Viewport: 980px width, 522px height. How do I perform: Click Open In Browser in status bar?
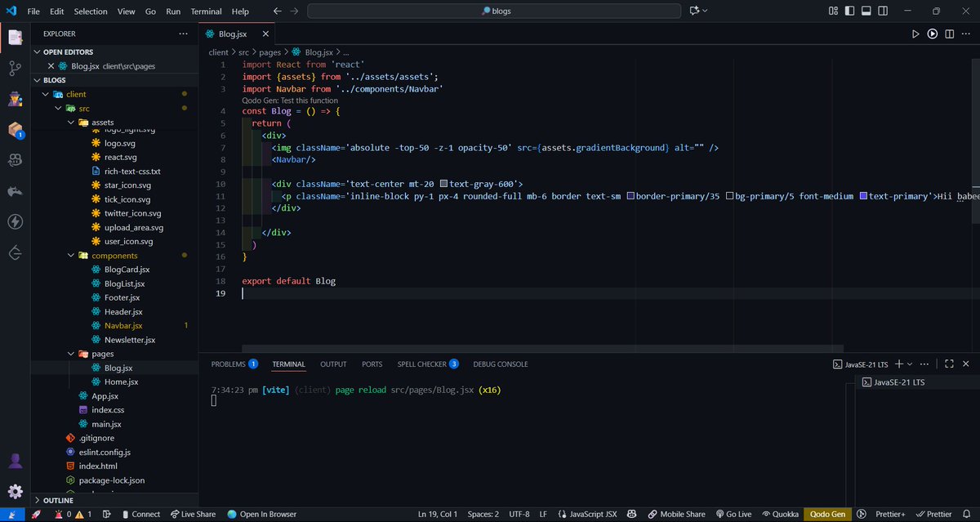[261, 514]
